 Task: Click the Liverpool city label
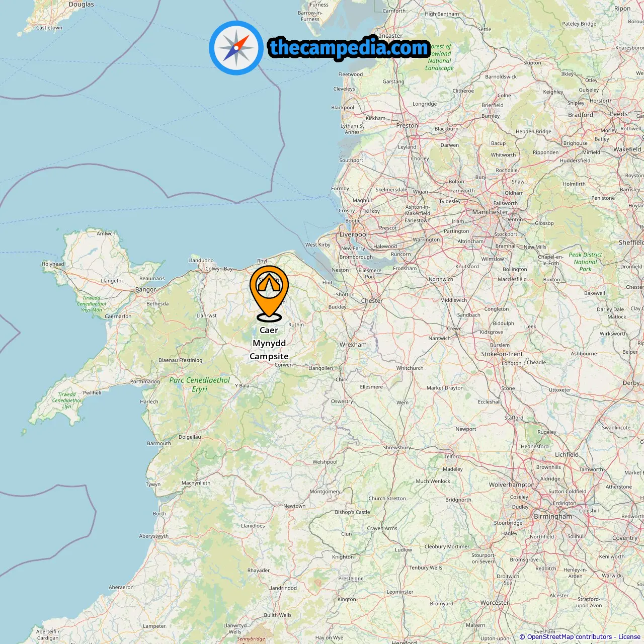[354, 234]
